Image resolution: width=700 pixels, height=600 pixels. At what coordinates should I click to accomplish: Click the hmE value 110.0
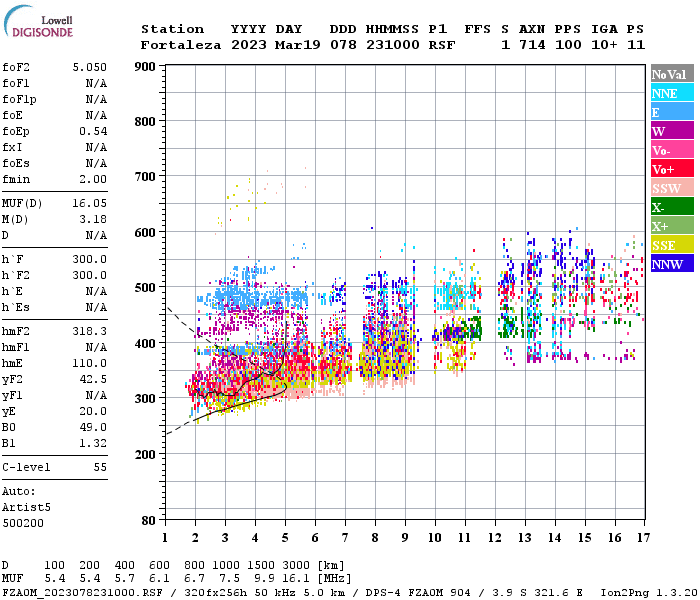90,363
